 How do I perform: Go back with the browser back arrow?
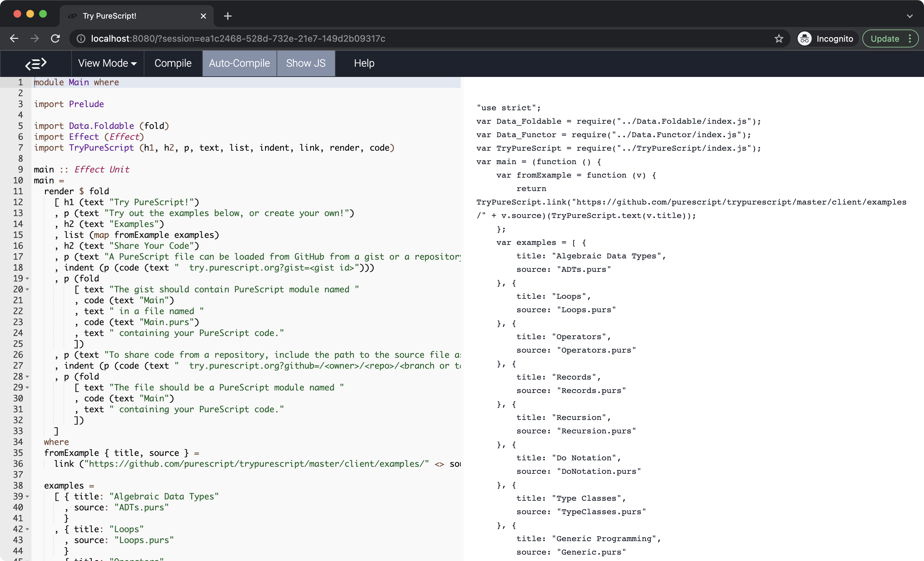14,38
